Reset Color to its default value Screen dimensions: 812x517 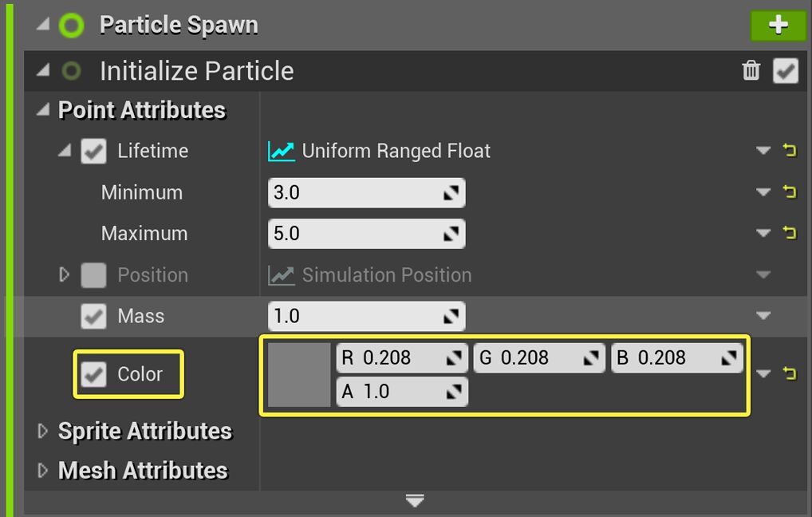(x=790, y=373)
